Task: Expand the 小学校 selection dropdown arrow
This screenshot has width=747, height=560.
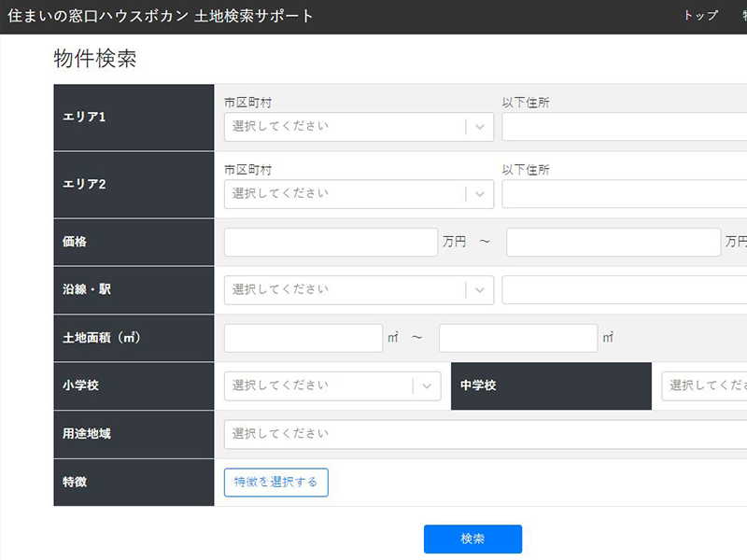Action: click(x=427, y=385)
